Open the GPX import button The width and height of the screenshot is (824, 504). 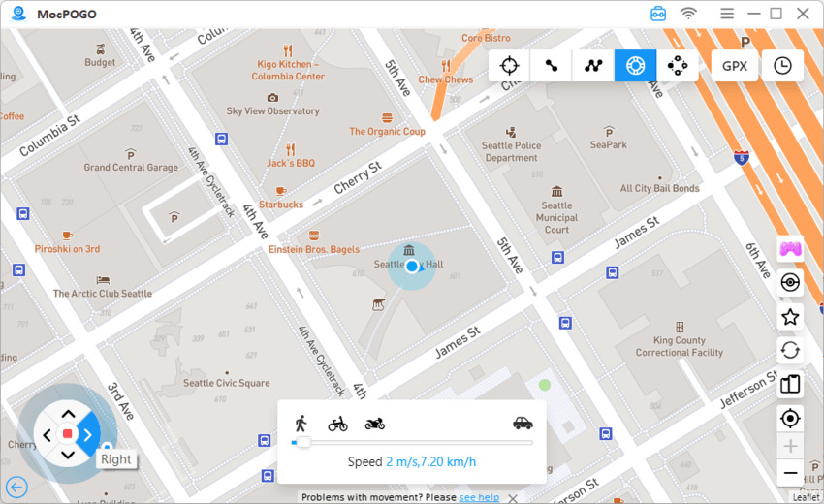(x=735, y=66)
